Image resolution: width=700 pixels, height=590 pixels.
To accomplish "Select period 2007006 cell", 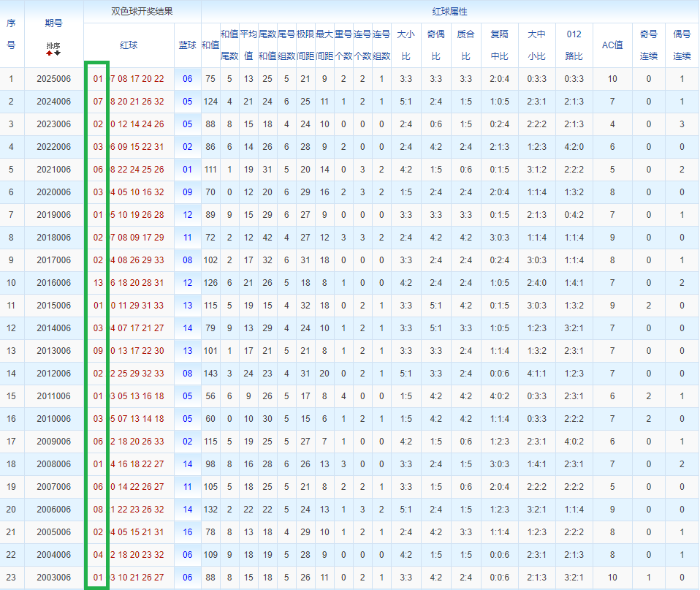I will [53, 487].
